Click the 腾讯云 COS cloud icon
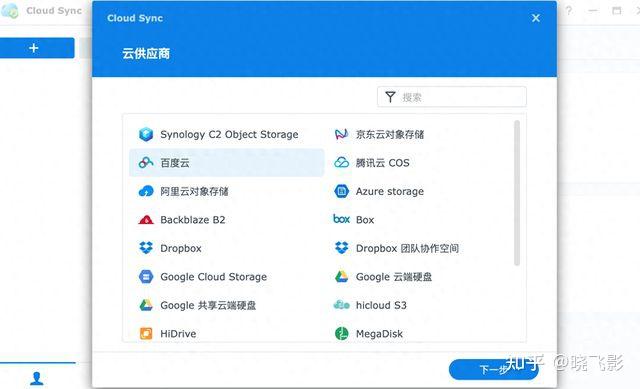Image resolution: width=640 pixels, height=389 pixels. point(341,162)
